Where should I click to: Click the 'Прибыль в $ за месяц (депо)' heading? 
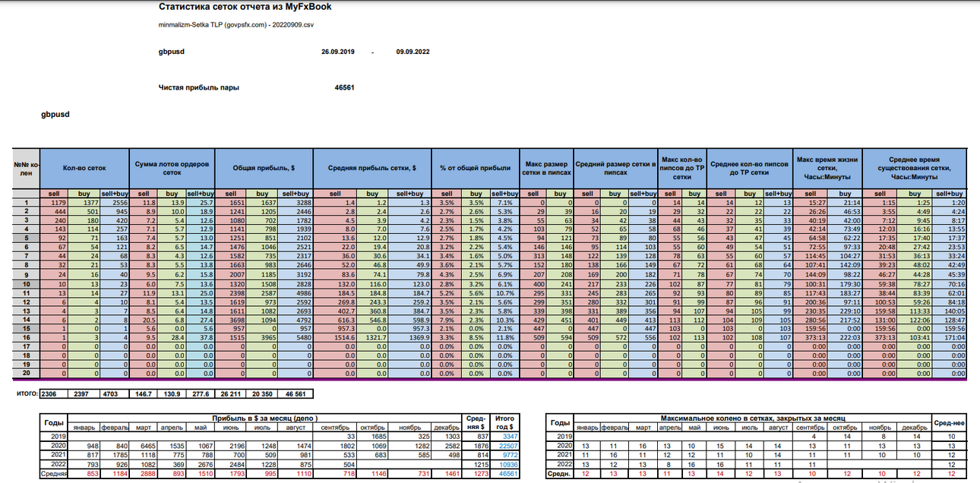[x=264, y=418]
